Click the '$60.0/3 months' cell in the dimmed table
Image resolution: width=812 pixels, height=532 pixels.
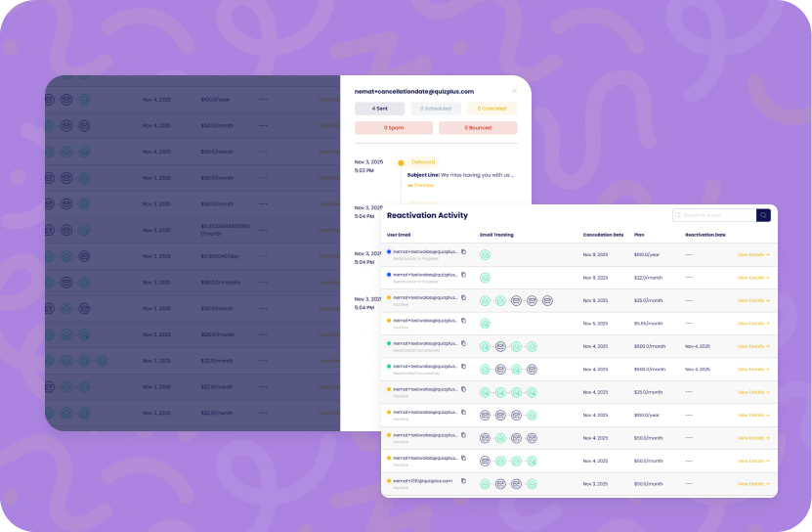point(221,283)
